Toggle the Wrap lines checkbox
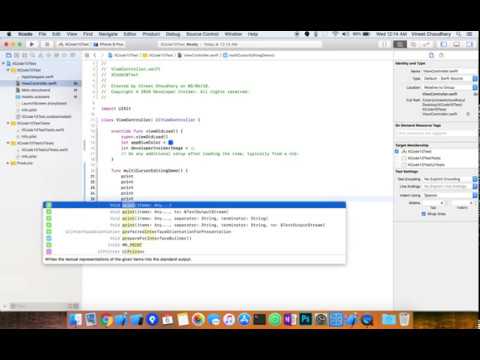The height and width of the screenshot is (360, 480). 424,214
